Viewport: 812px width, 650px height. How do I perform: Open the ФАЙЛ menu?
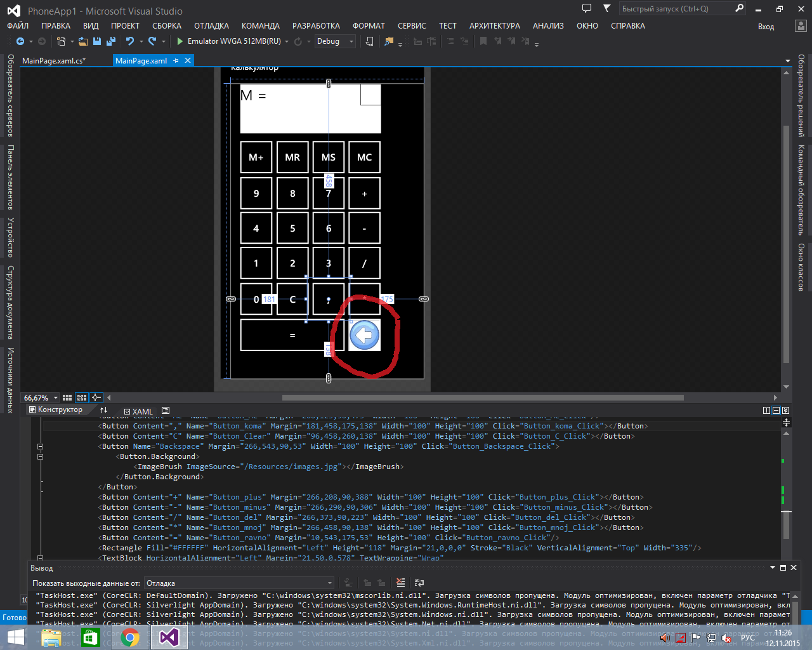point(18,26)
